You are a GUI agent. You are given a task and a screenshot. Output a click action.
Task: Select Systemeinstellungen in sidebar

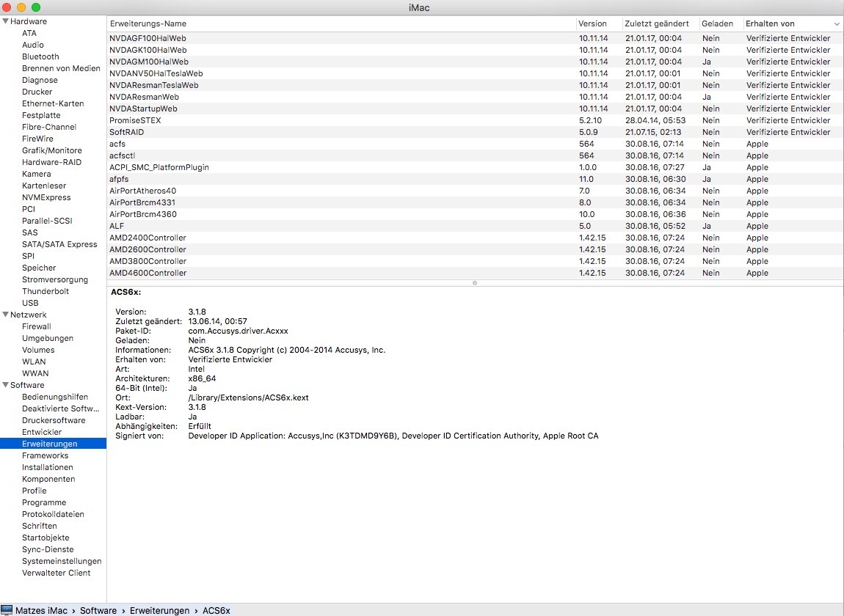pyautogui.click(x=62, y=561)
